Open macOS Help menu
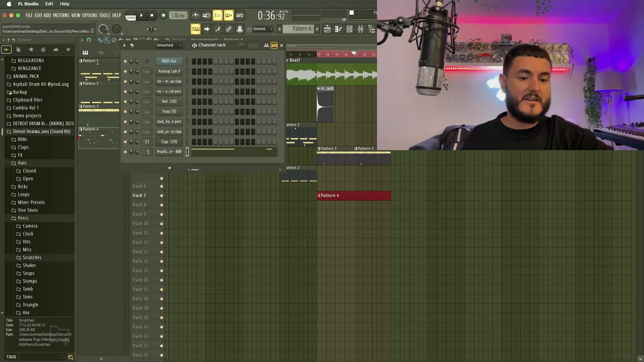 click(64, 4)
